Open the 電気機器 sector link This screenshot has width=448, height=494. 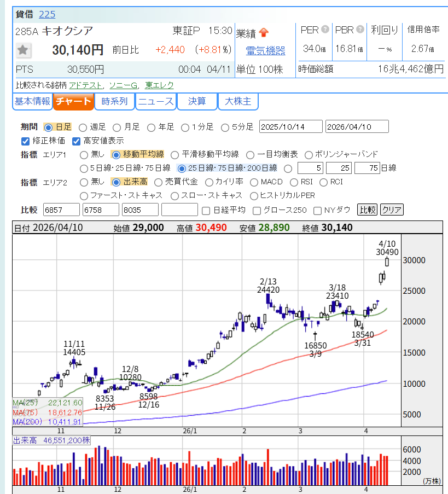pos(266,51)
